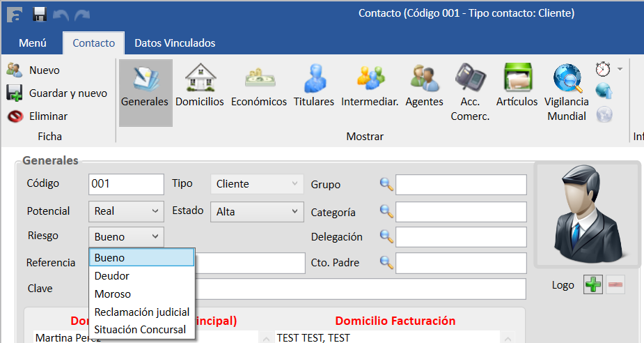Viewport: 644px width, 343px height.
Task: Add a logo with the green plus
Action: coord(593,285)
